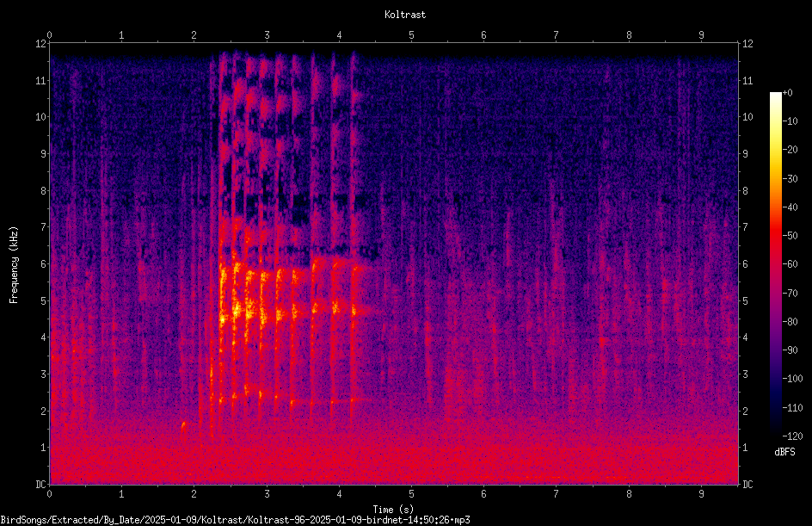
Task: Click the small isolated blip near 1.5 kHz
Action: coord(183,427)
